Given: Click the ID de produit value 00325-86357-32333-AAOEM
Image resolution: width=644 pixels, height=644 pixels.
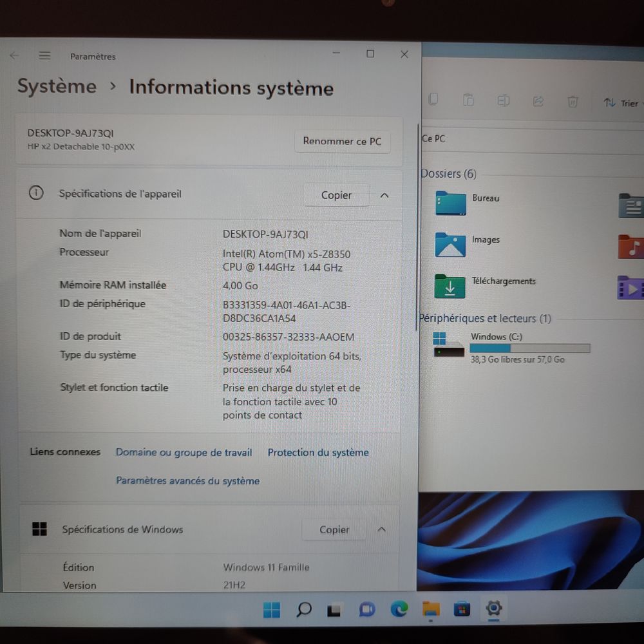Looking at the screenshot, I should (288, 337).
